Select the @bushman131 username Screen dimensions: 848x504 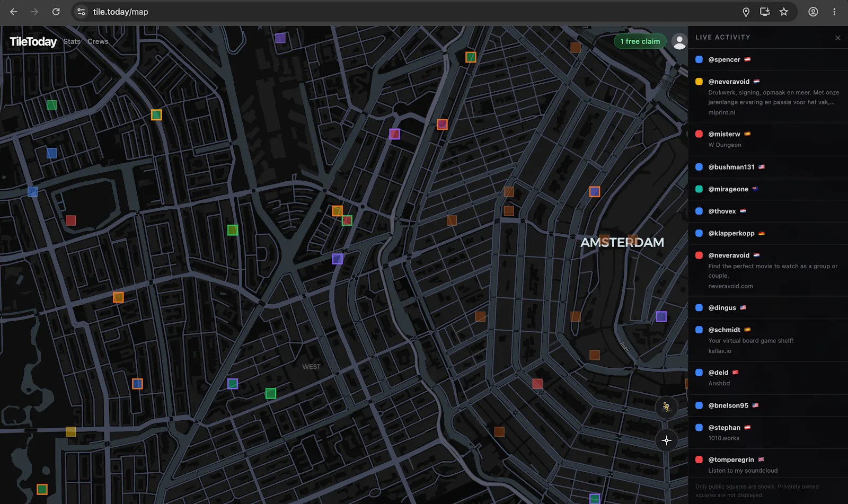pyautogui.click(x=731, y=167)
